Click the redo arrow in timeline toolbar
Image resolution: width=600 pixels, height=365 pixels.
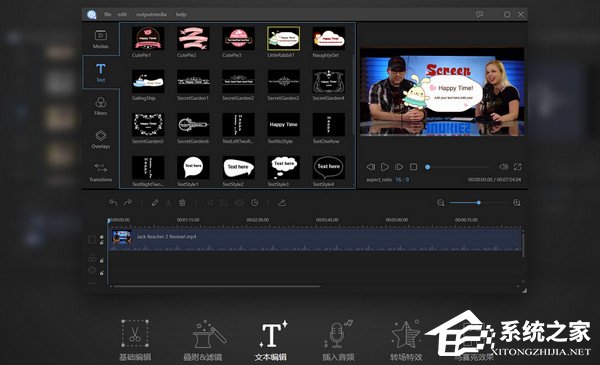128,202
